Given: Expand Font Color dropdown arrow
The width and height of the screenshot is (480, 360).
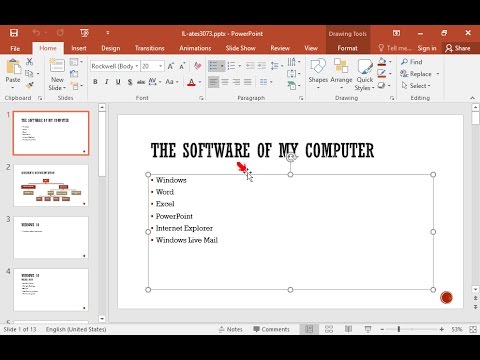Looking at the screenshot, I should 200,82.
